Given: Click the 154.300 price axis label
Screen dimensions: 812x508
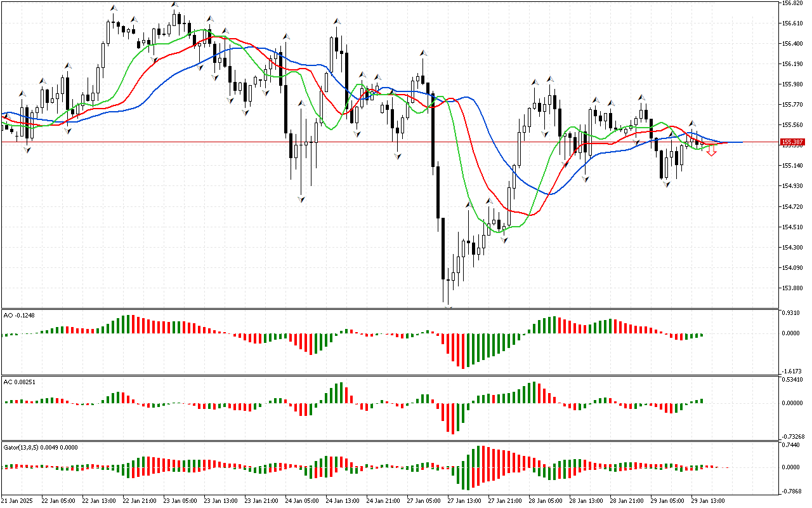Looking at the screenshot, I should [792, 248].
